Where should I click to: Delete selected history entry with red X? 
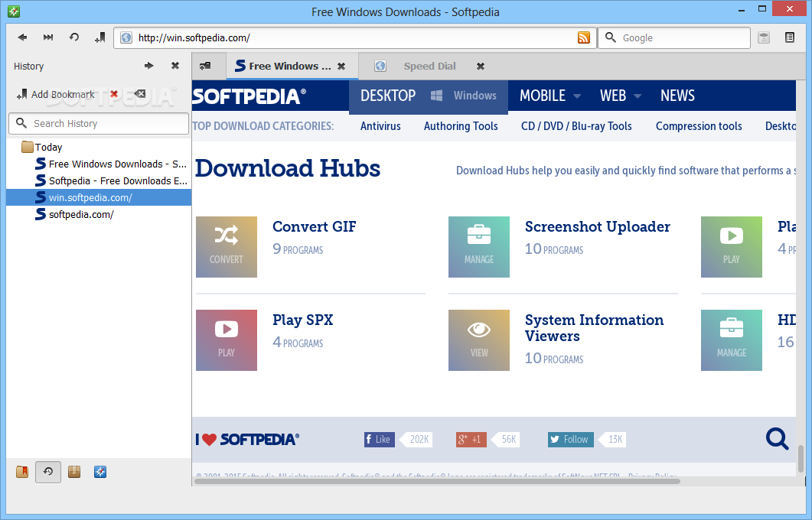(x=114, y=93)
